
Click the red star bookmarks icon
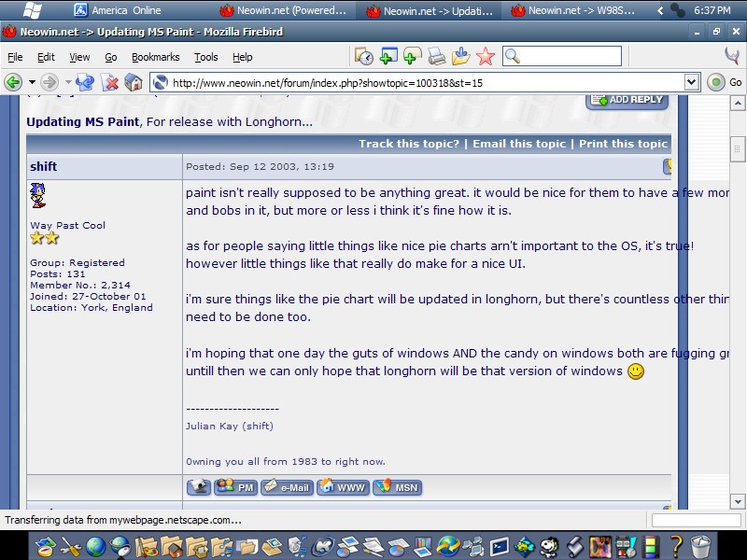tap(483, 58)
